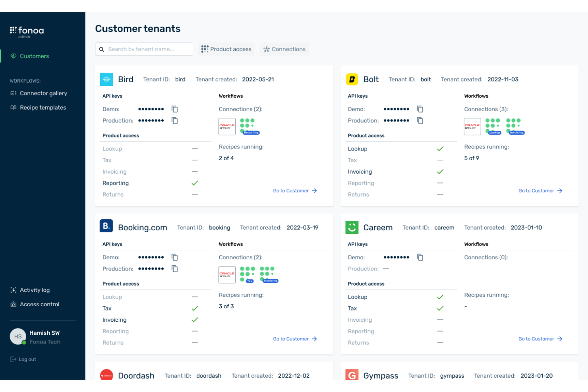Copy Booking.com's Demo API key

click(174, 257)
